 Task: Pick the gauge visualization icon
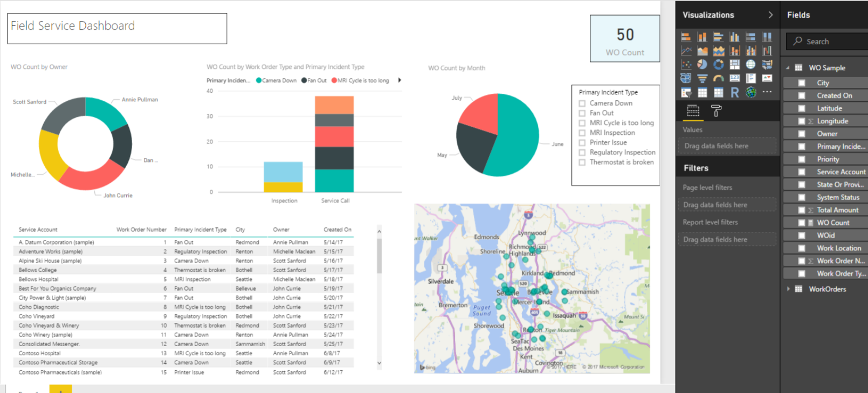(718, 79)
